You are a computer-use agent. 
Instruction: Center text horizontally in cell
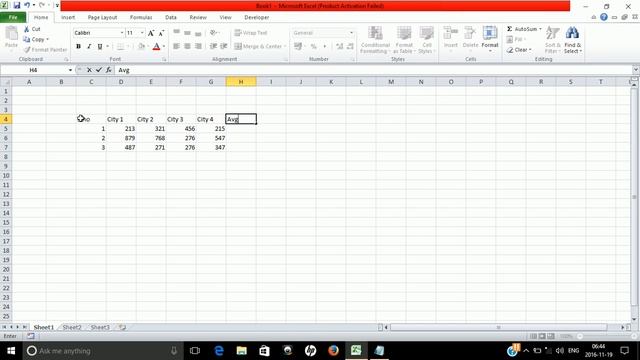[x=187, y=47]
